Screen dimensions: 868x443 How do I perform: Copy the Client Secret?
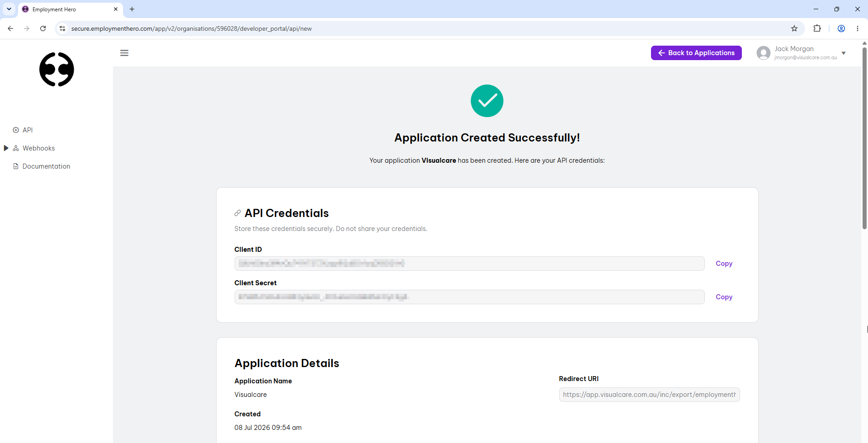click(x=724, y=297)
